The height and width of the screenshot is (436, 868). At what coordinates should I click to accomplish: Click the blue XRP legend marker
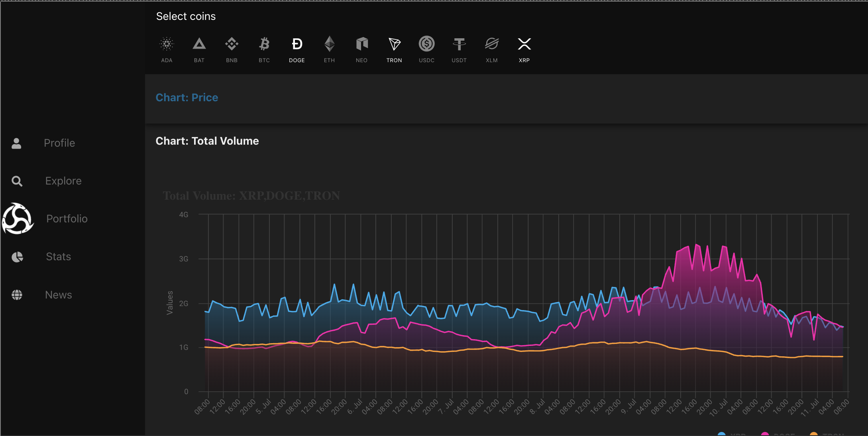click(x=721, y=434)
